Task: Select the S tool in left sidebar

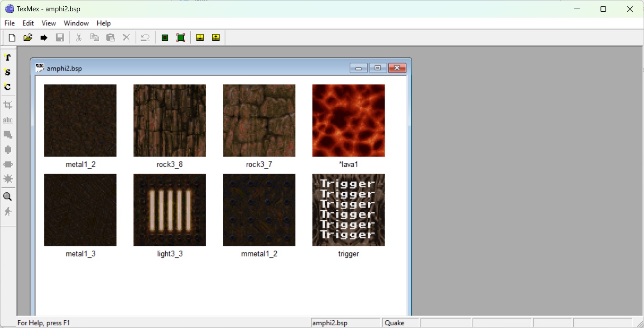Action: click(8, 72)
